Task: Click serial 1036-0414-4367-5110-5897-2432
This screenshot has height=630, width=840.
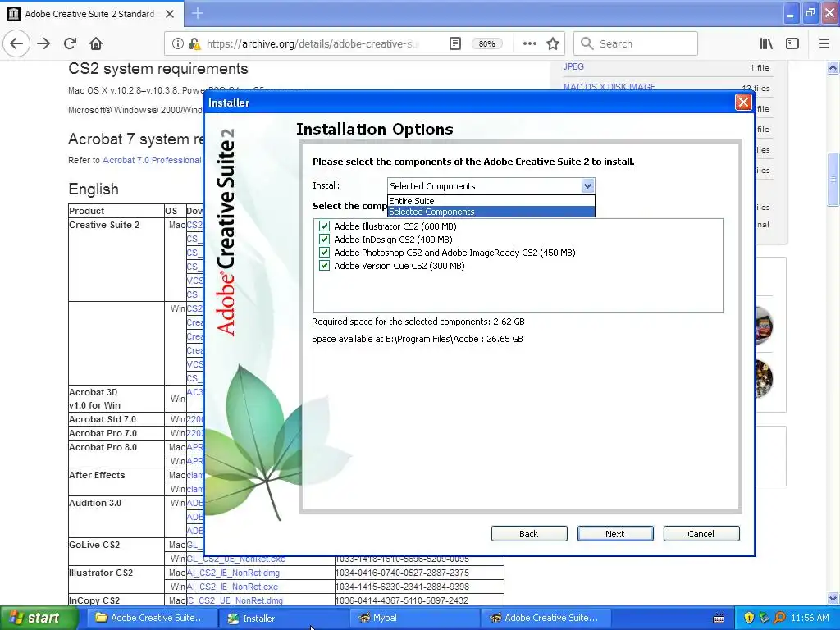Action: tap(402, 600)
